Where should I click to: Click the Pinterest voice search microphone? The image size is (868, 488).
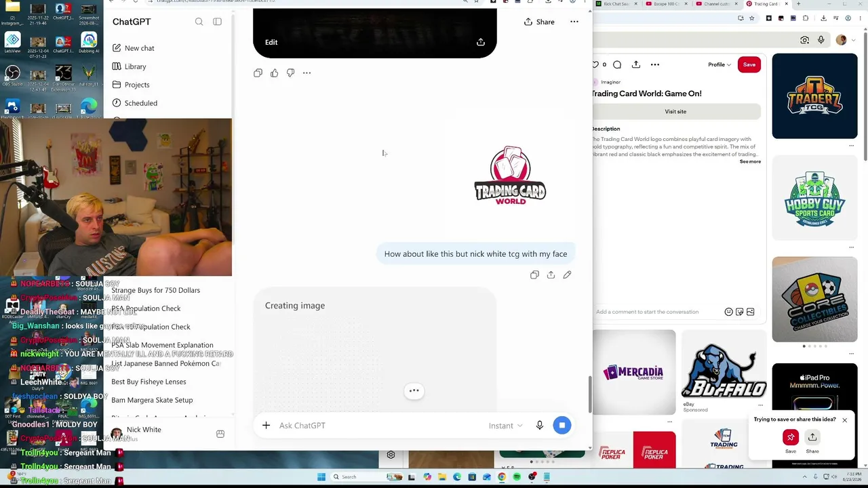point(821,40)
